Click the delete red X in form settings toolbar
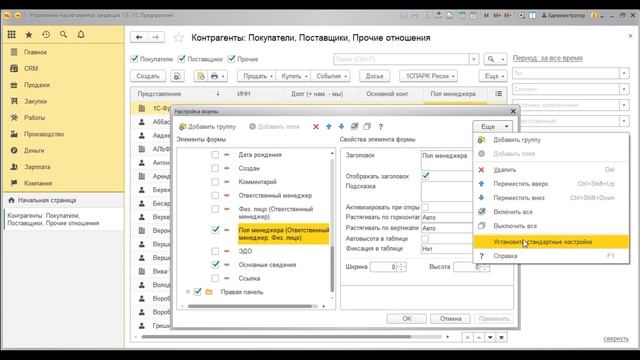Screen dimensions: 640x360 coord(316,127)
